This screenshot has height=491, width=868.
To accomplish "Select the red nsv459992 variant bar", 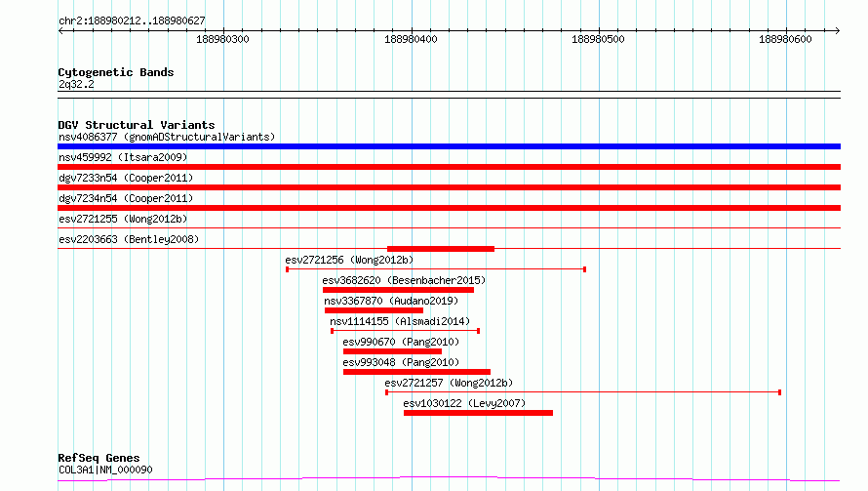I will [449, 167].
